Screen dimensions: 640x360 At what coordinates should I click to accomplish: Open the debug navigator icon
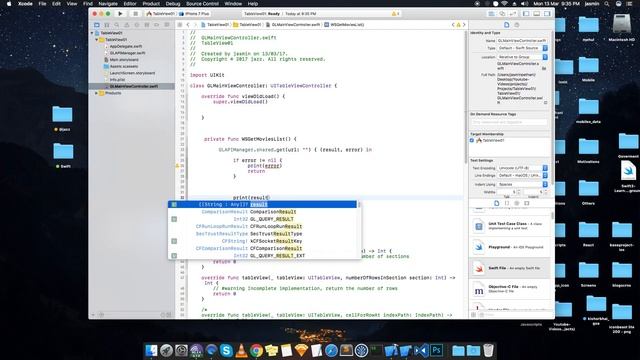147,25
